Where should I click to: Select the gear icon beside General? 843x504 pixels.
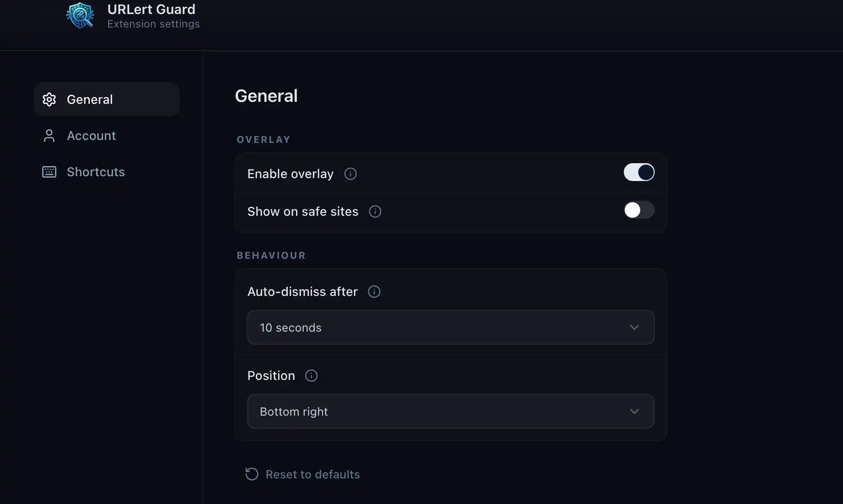[49, 99]
